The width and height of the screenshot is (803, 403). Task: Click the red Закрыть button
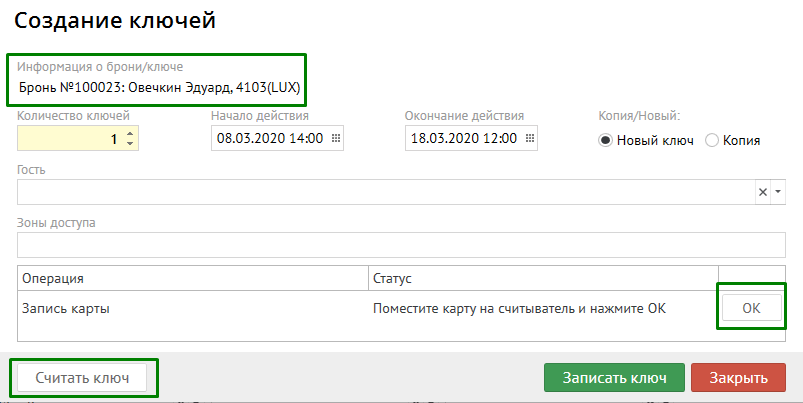[x=738, y=377]
